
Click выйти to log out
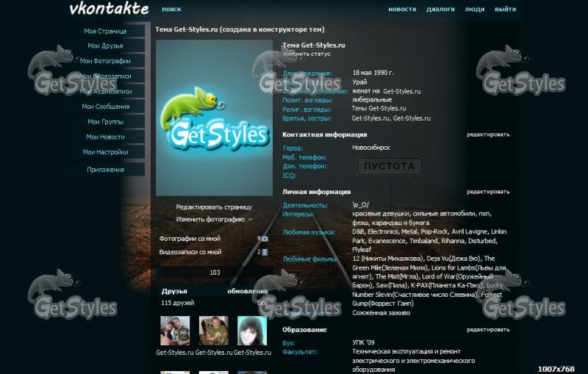coord(505,10)
